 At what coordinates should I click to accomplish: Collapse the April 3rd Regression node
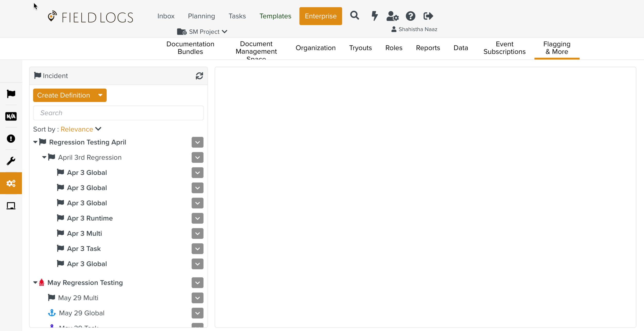[44, 157]
